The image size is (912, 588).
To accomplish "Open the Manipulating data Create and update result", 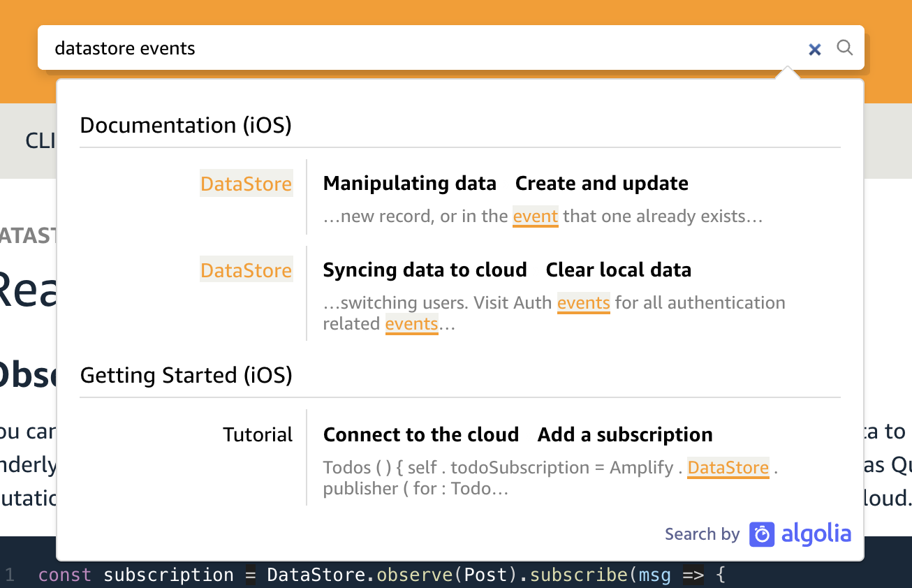I will [506, 183].
